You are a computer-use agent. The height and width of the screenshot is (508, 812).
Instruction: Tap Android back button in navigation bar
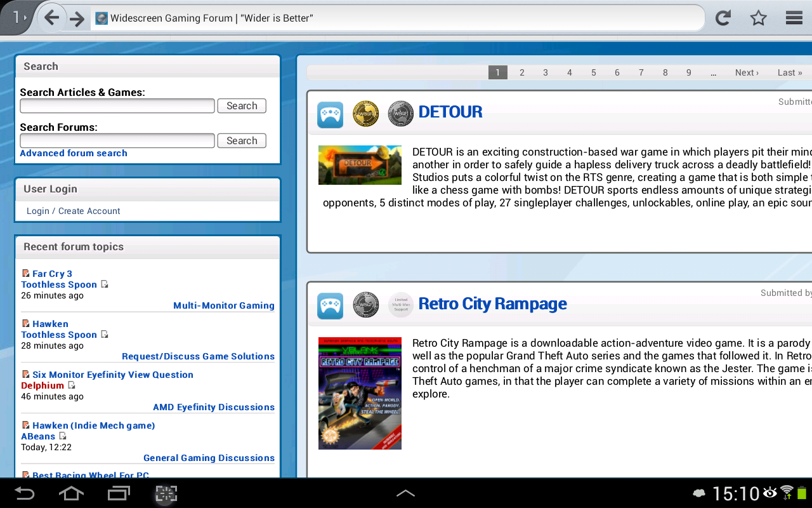(25, 493)
